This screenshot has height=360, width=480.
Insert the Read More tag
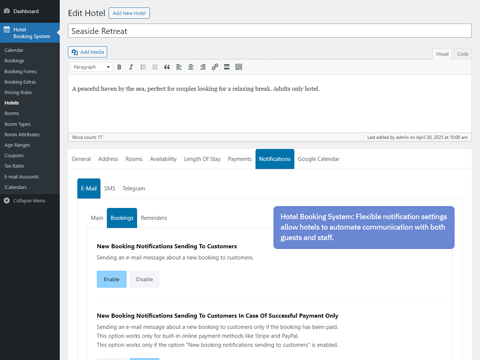[227, 67]
